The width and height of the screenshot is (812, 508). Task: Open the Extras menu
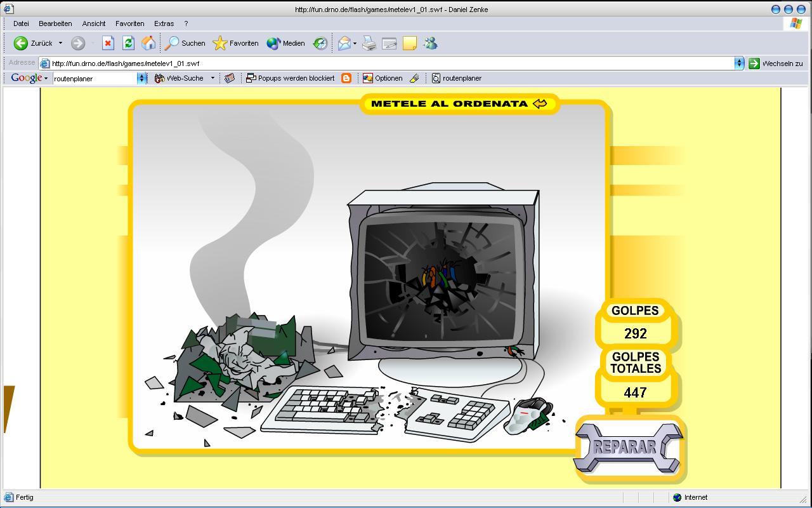[x=164, y=23]
